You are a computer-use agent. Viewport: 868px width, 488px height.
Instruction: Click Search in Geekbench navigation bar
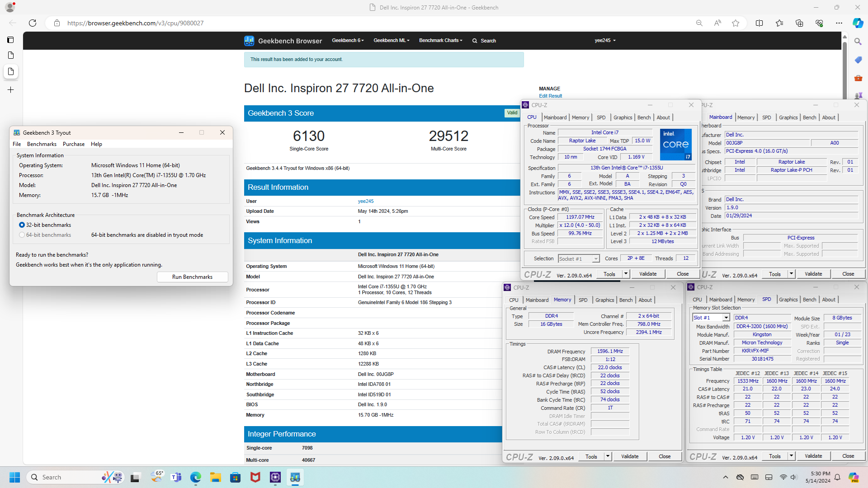484,41
